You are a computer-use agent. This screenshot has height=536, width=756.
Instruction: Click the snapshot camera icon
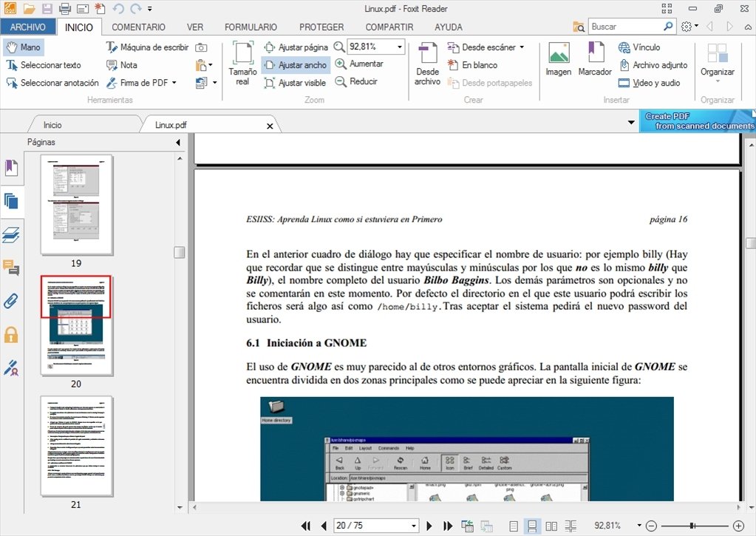point(201,47)
